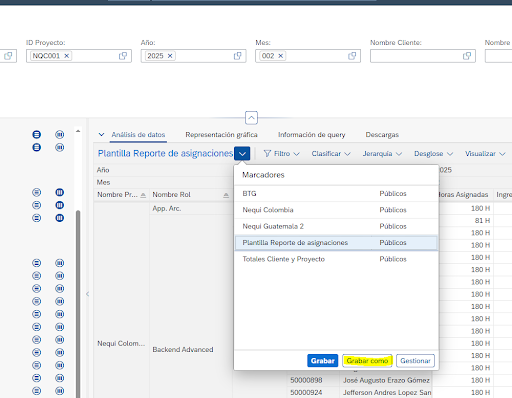
Task: Click the Nombre Pr... column header
Action: (121, 195)
